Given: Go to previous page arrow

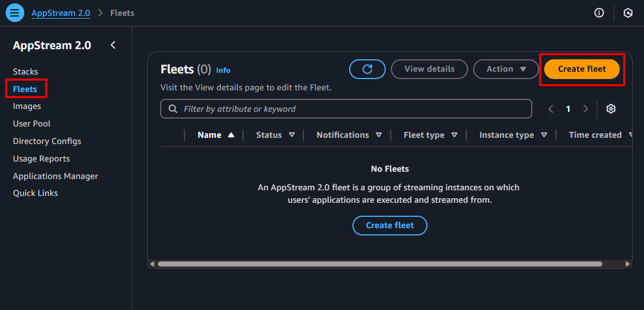Looking at the screenshot, I should (x=551, y=109).
